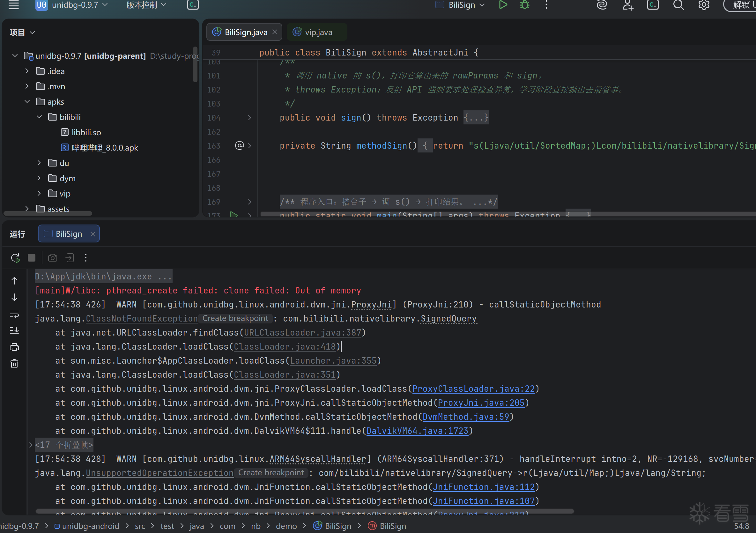Expand the assets folder
The height and width of the screenshot is (533, 756).
(x=27, y=208)
